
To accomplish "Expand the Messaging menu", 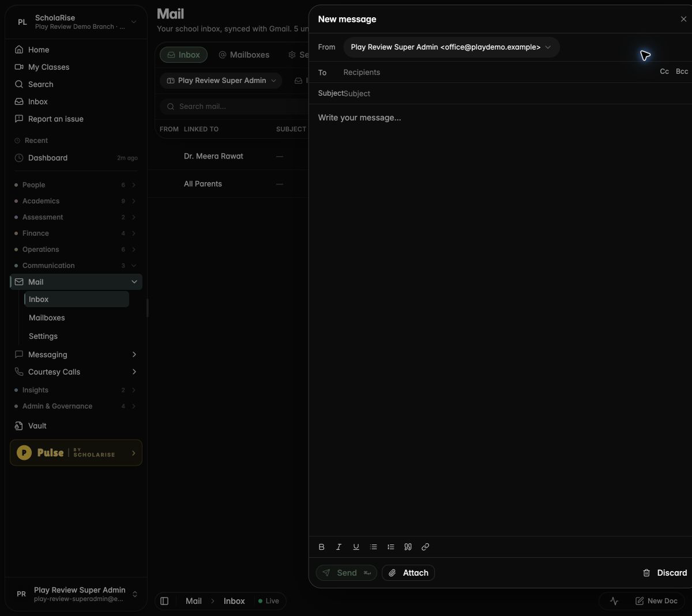I will pyautogui.click(x=76, y=354).
